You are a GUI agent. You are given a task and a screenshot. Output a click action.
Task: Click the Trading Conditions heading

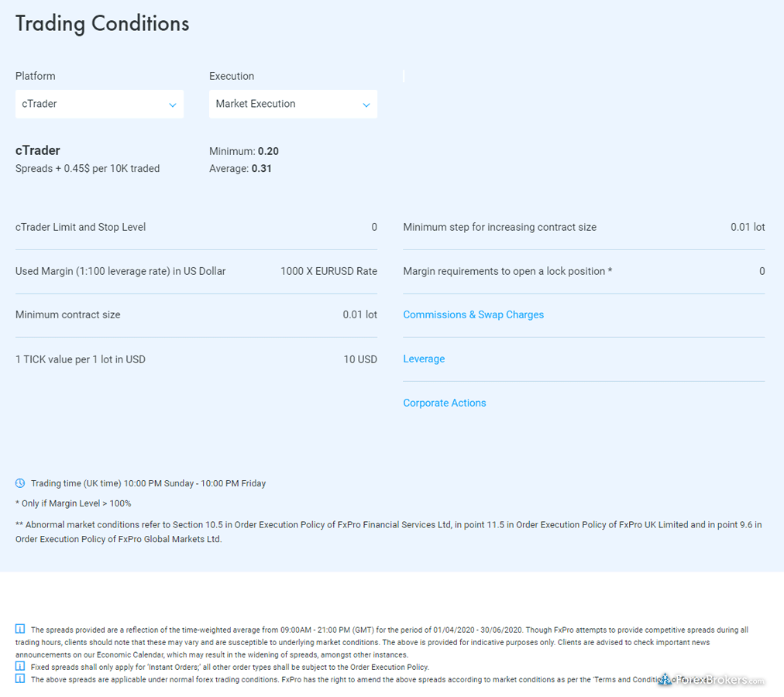pos(102,24)
